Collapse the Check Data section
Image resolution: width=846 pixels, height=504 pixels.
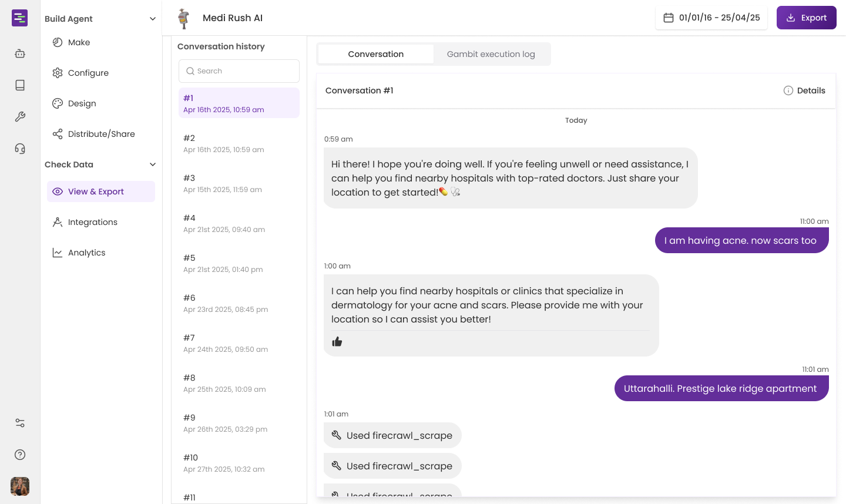point(153,164)
